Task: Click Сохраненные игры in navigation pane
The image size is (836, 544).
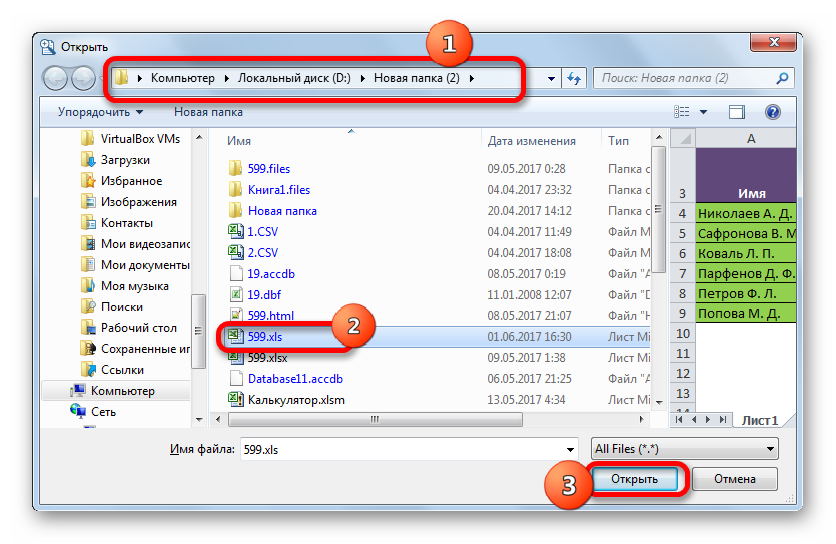Action: click(145, 349)
